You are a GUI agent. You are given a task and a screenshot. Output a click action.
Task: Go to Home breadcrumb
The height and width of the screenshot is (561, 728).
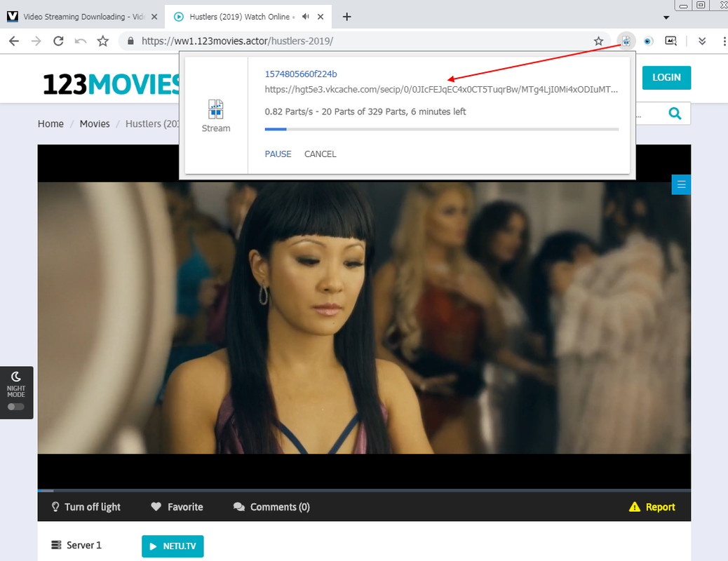[x=50, y=123]
